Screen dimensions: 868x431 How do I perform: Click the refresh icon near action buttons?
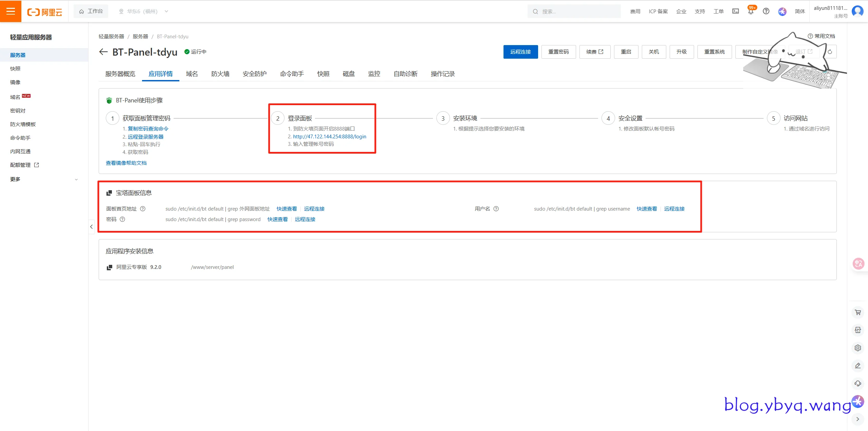coord(830,52)
